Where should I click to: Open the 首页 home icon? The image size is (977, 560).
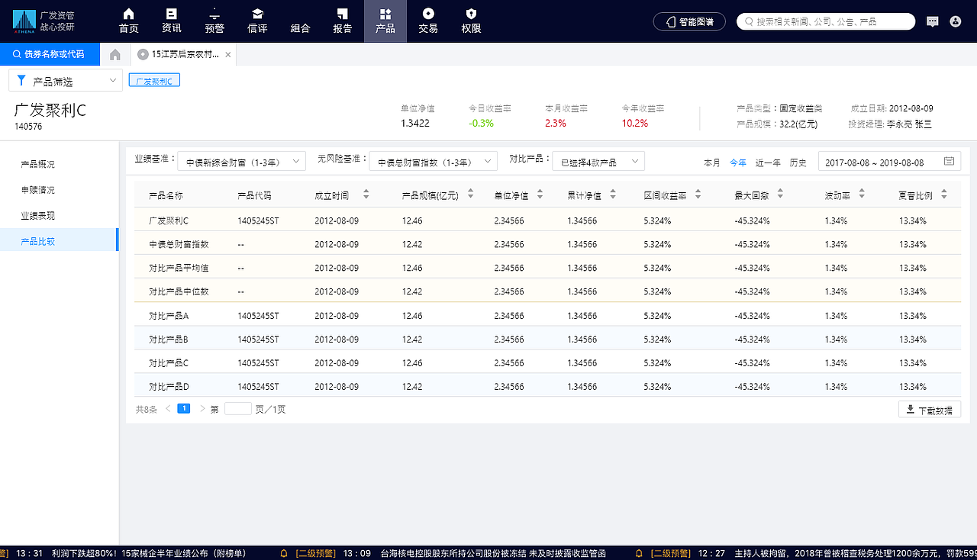pyautogui.click(x=127, y=21)
